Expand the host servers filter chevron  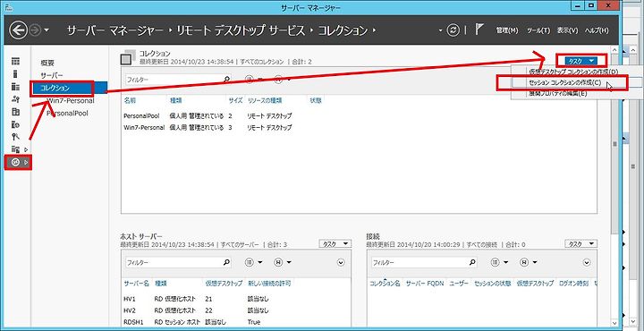point(341,263)
